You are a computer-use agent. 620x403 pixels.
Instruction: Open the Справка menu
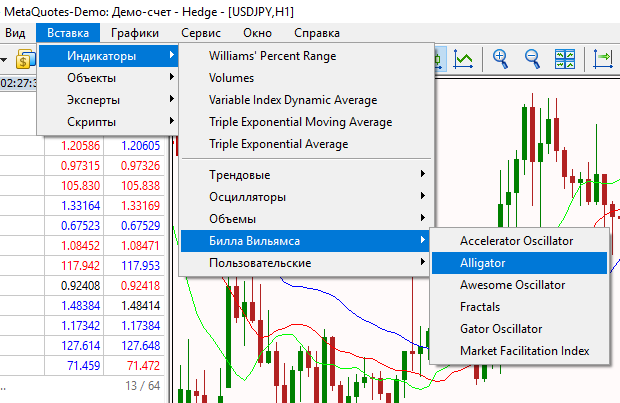point(317,33)
